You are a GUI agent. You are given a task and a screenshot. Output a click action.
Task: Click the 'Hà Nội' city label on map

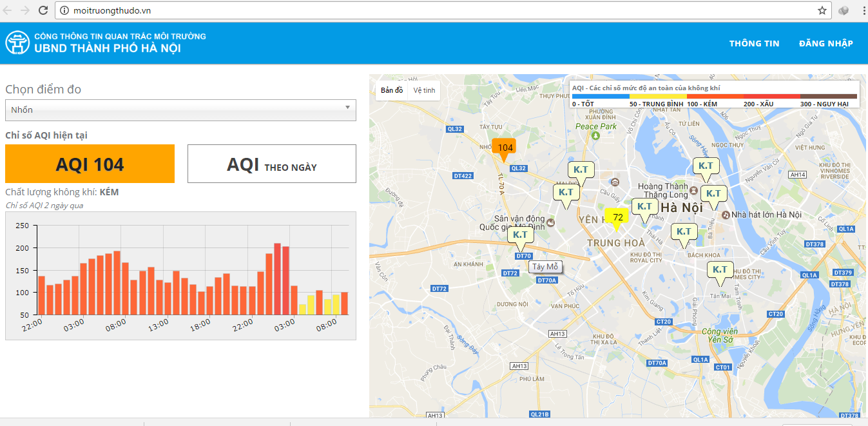pyautogui.click(x=682, y=208)
